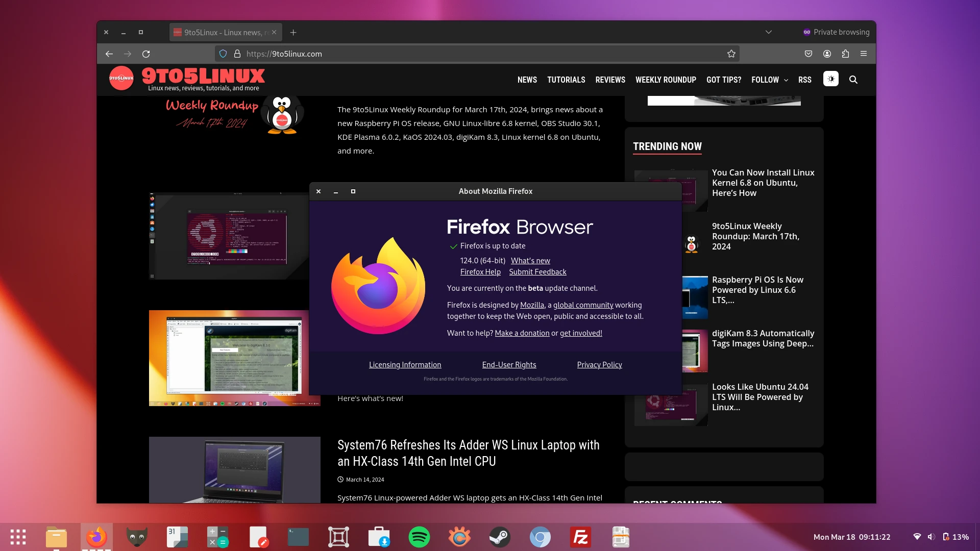
Task: Switch to the TUTORIALS menu item
Action: pos(566,80)
